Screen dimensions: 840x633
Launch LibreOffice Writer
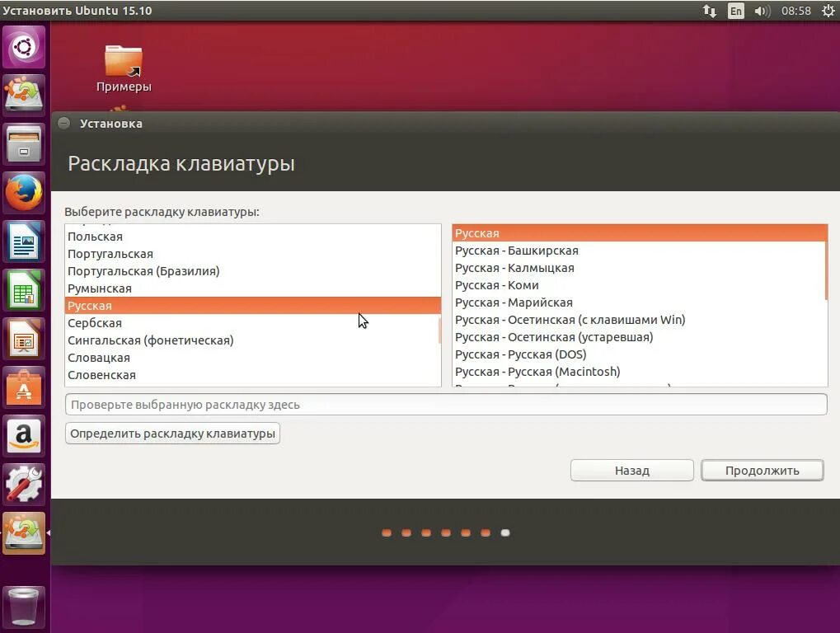pyautogui.click(x=24, y=241)
